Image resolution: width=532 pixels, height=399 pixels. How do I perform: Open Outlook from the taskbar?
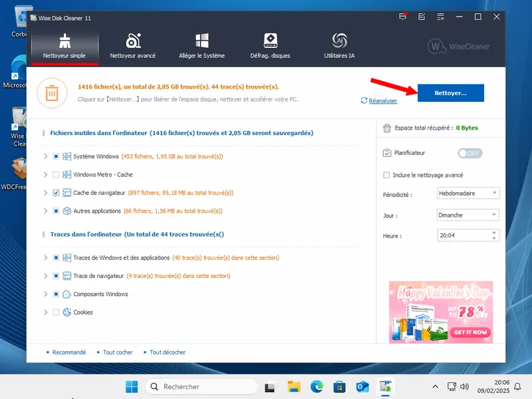tap(362, 387)
